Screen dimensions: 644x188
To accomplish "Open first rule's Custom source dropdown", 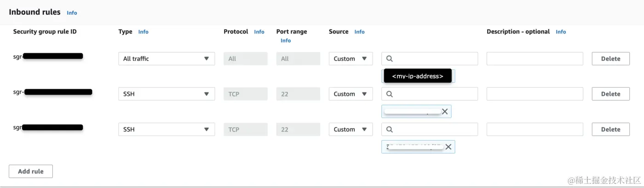I will pos(351,59).
